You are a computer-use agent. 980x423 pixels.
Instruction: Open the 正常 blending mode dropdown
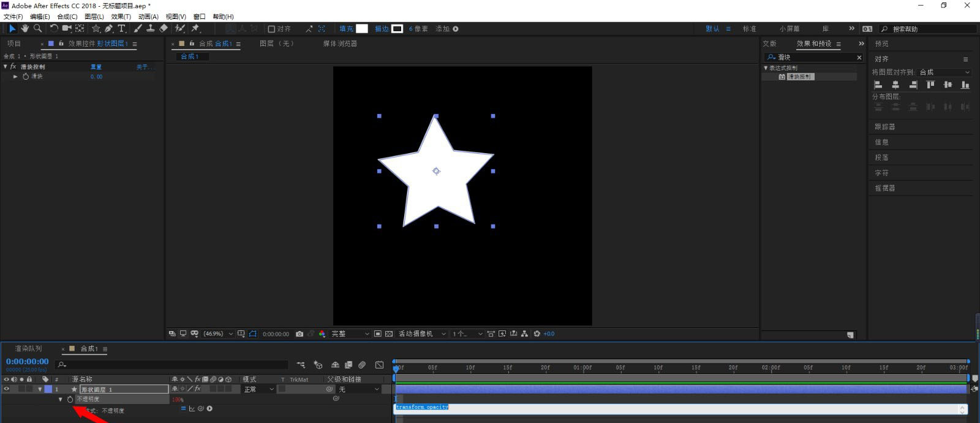point(258,389)
